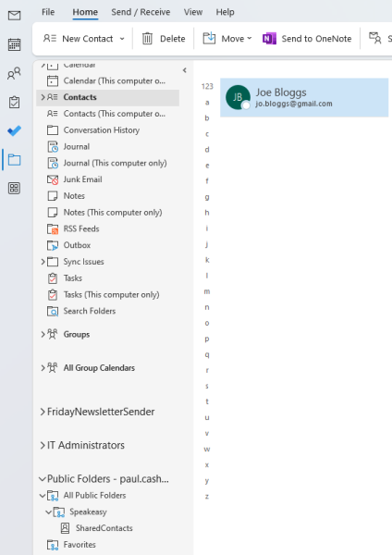Open the Calendar module icon
This screenshot has height=555, width=392.
(x=14, y=44)
